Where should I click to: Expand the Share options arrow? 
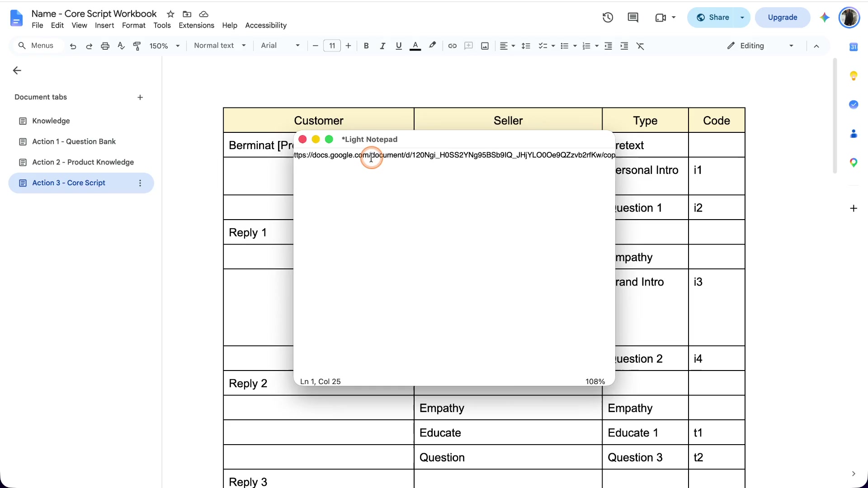click(x=742, y=18)
